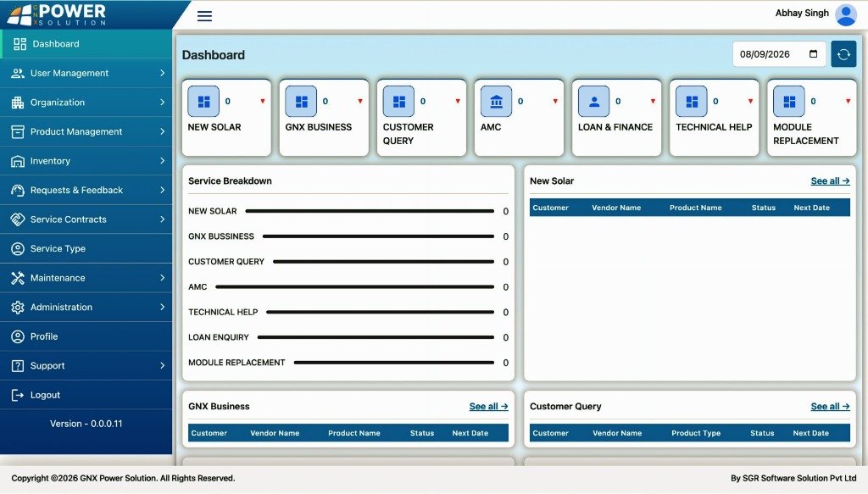Click the Maintenance tools icon

pyautogui.click(x=18, y=278)
